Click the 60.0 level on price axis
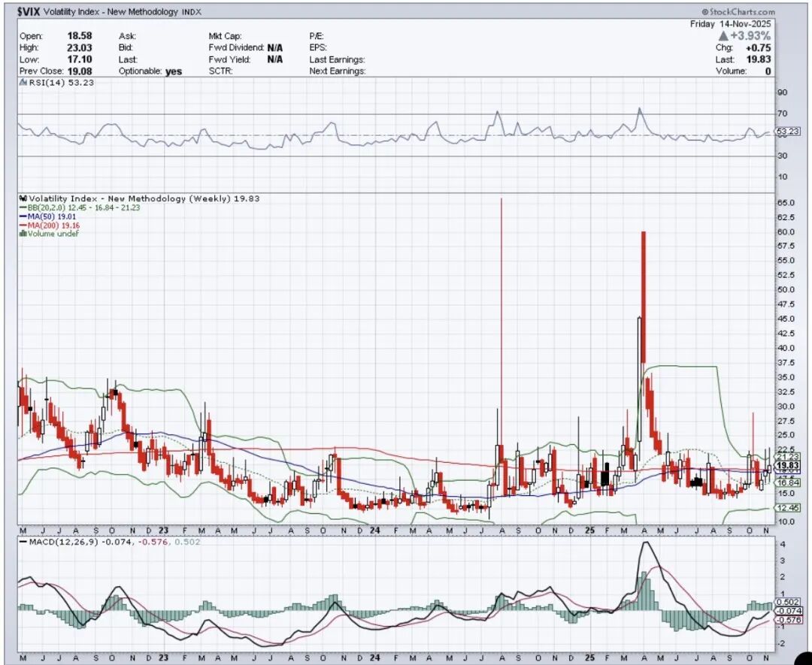Screen dimensions: 812x665 pos(786,231)
